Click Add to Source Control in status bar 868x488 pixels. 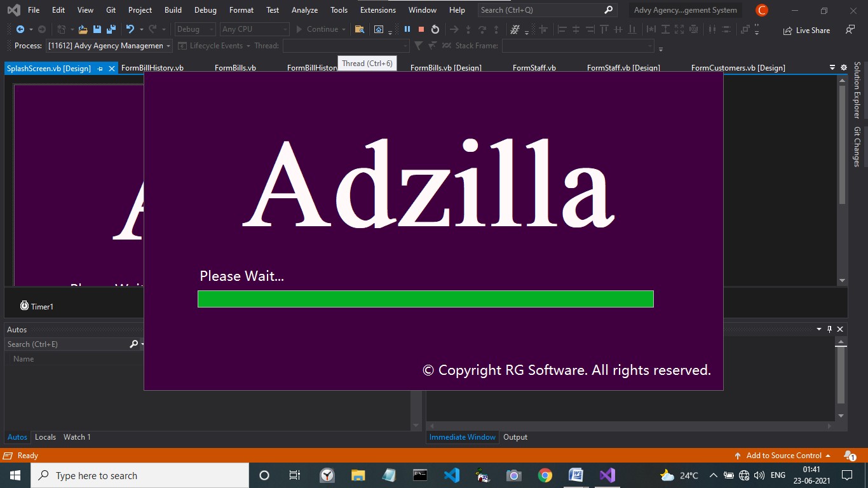tap(783, 456)
